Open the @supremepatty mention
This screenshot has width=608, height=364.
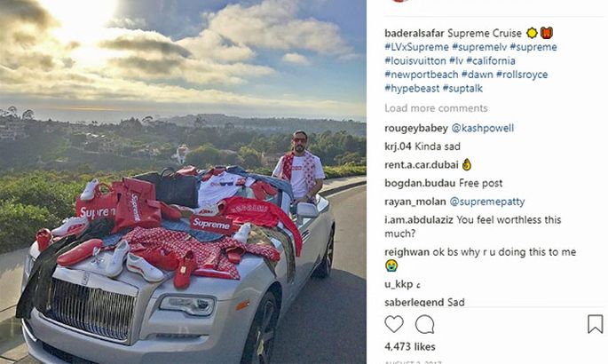tap(487, 202)
